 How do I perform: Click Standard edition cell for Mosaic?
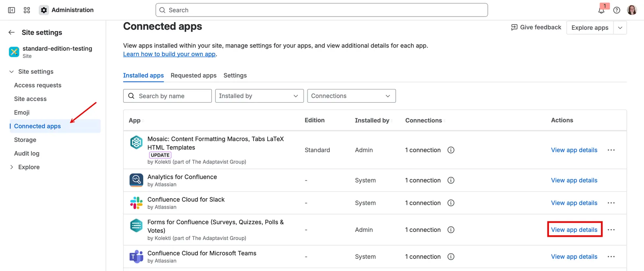coord(317,150)
